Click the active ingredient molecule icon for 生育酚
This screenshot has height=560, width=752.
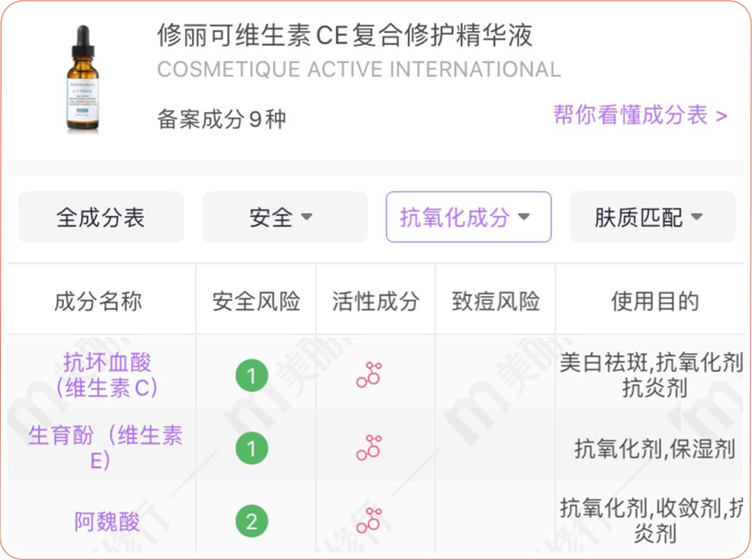point(369,448)
